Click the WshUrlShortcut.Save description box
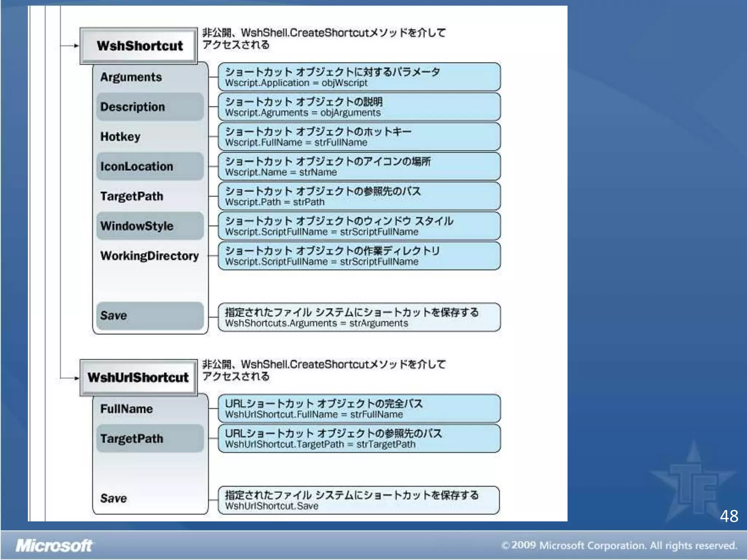The height and width of the screenshot is (560, 747). (x=359, y=500)
